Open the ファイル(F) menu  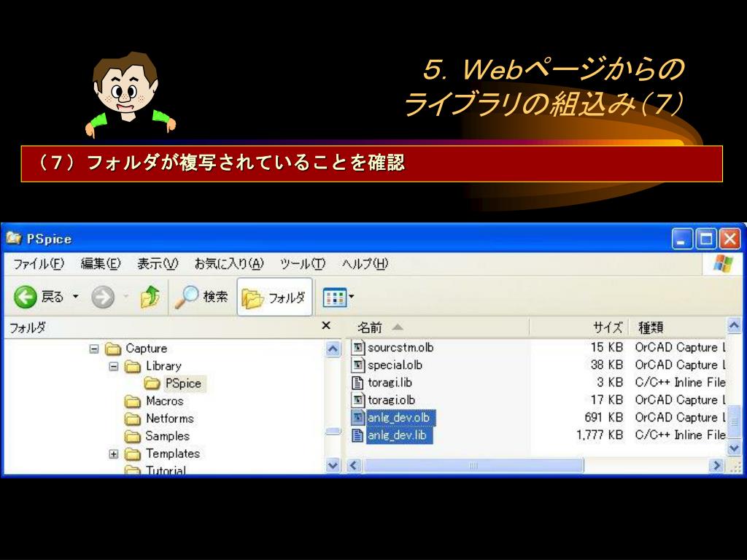pos(39,263)
